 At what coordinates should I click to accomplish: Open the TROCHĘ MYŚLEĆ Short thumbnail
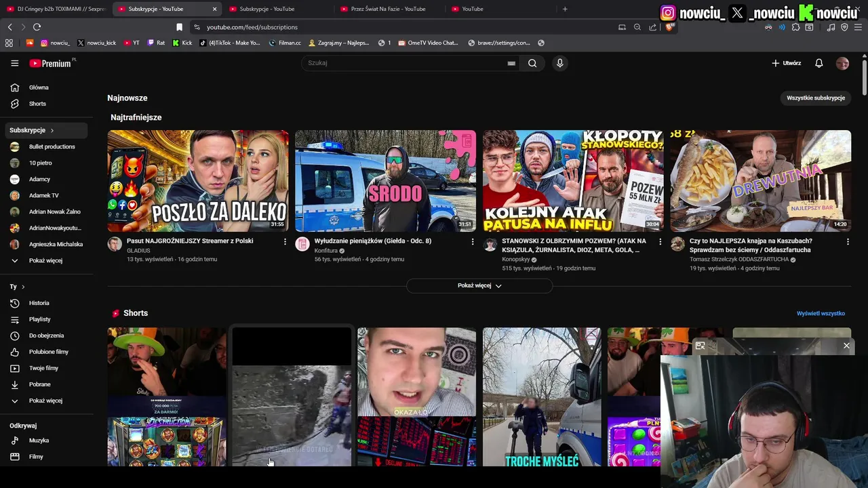[x=541, y=397]
